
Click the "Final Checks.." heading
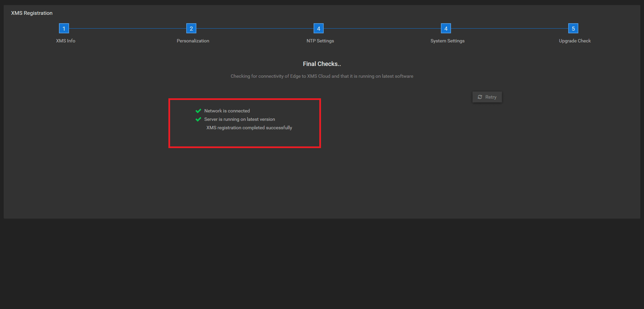click(x=322, y=64)
